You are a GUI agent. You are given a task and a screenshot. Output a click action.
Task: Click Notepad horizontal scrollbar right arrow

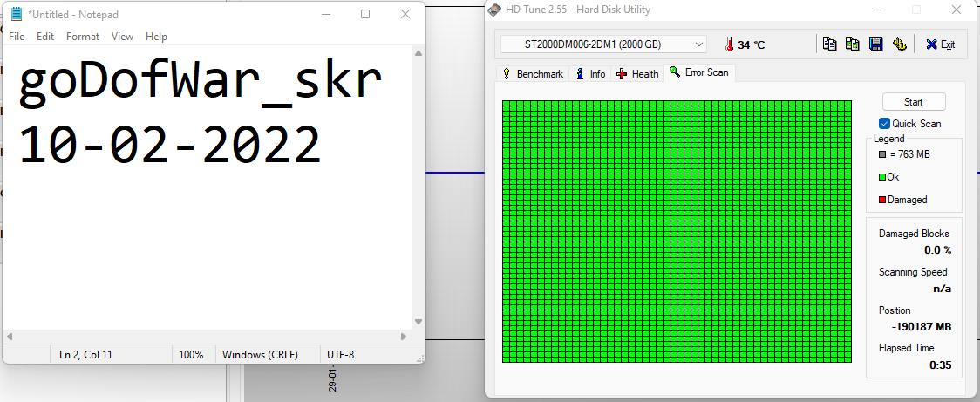coord(404,337)
